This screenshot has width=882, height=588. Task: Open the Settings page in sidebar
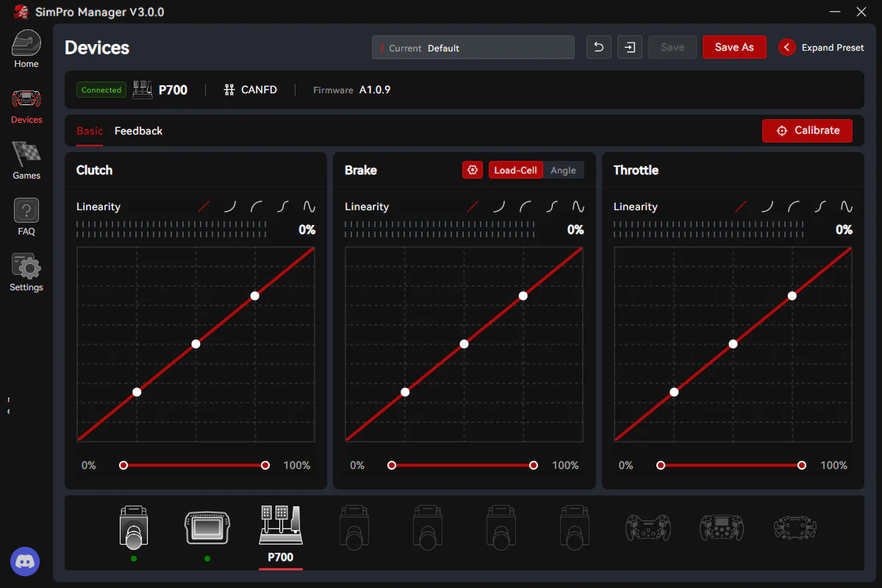pyautogui.click(x=26, y=273)
